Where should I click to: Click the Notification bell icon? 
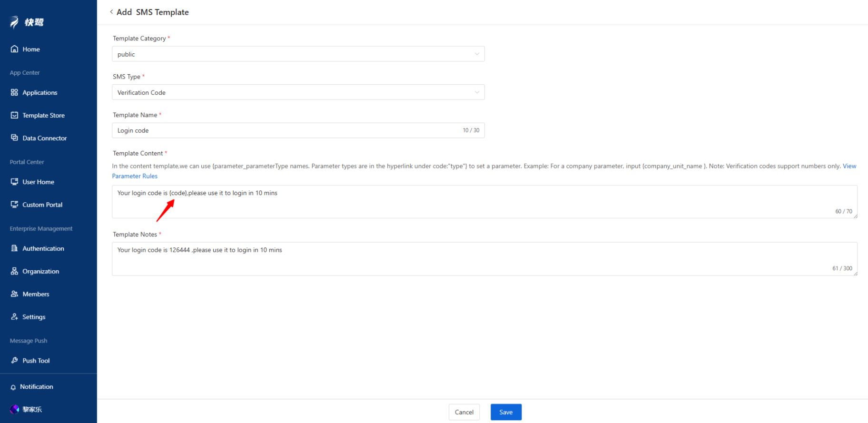coord(13,387)
